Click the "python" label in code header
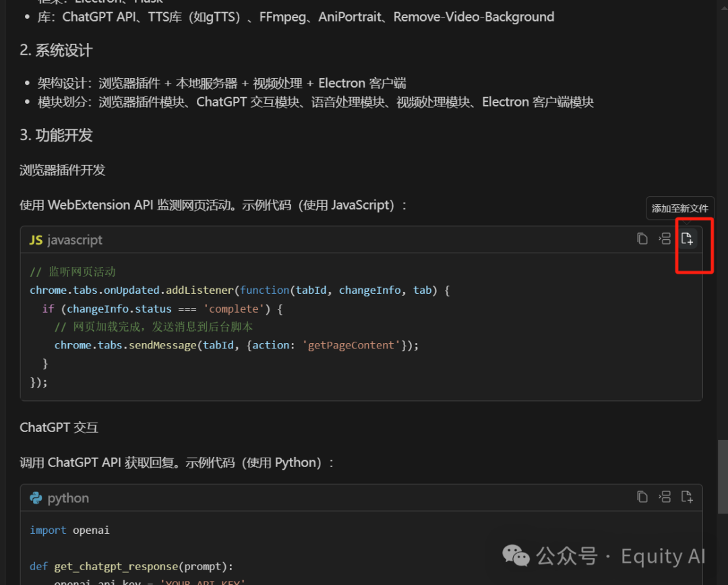Viewport: 728px width, 585px height. point(68,498)
